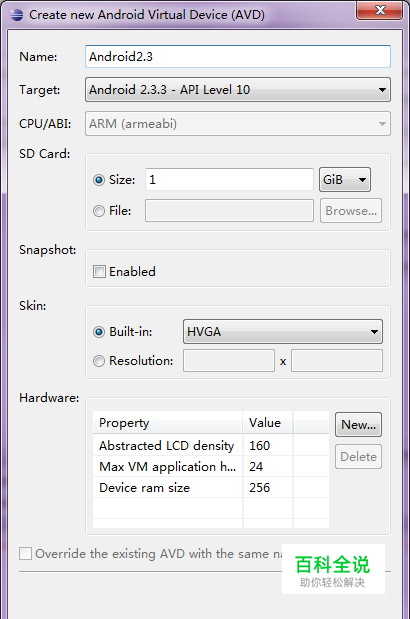
Task: Select the SD Card Size radio button
Action: tap(99, 180)
